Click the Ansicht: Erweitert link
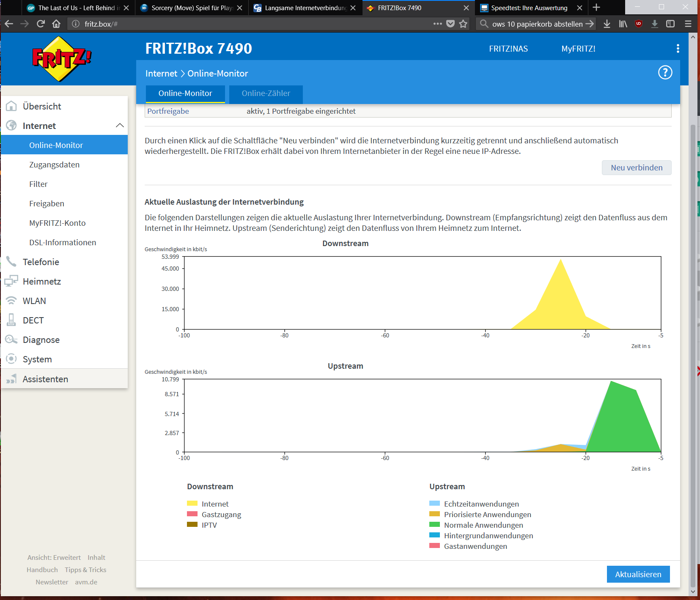 (x=54, y=557)
